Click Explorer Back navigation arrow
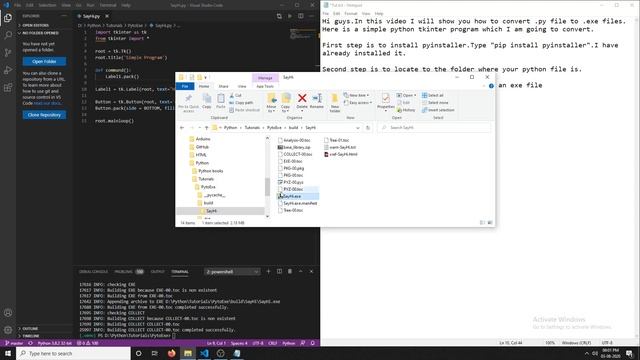This screenshot has width=640, height=360. click(182, 128)
